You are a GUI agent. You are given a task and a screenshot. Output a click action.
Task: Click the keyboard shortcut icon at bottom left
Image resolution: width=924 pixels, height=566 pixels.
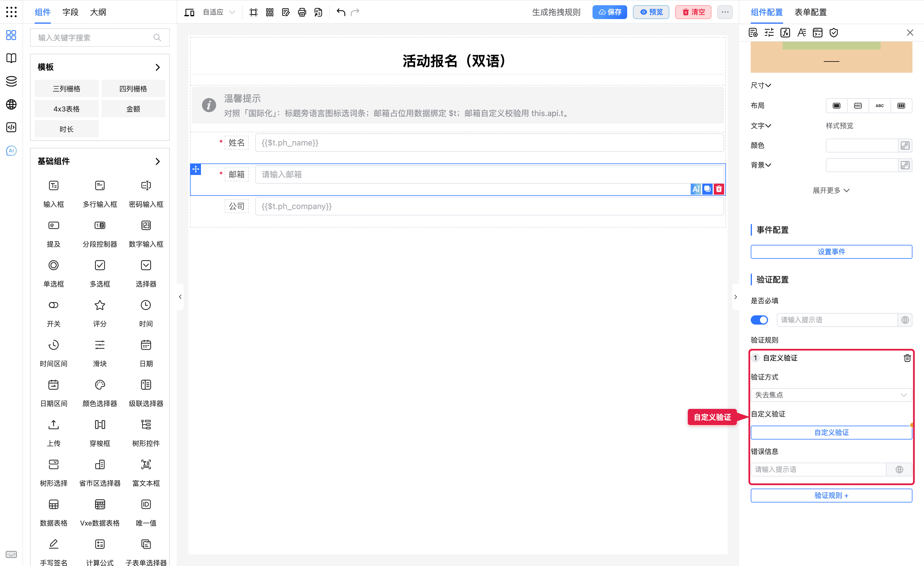[11, 554]
